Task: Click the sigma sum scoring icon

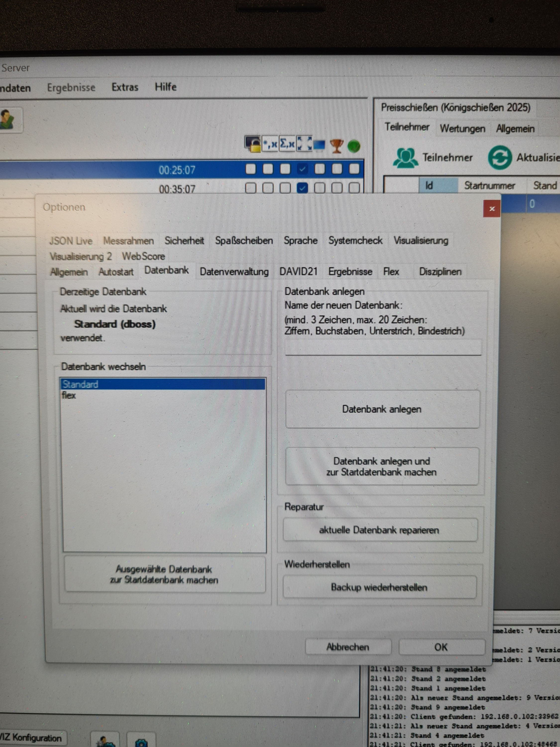Action: [287, 144]
